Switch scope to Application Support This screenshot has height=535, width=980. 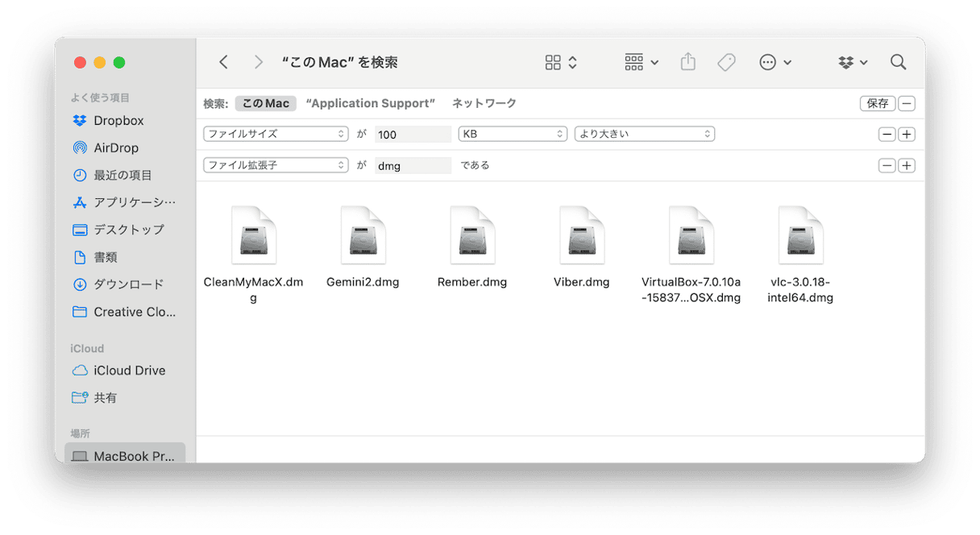click(x=371, y=104)
